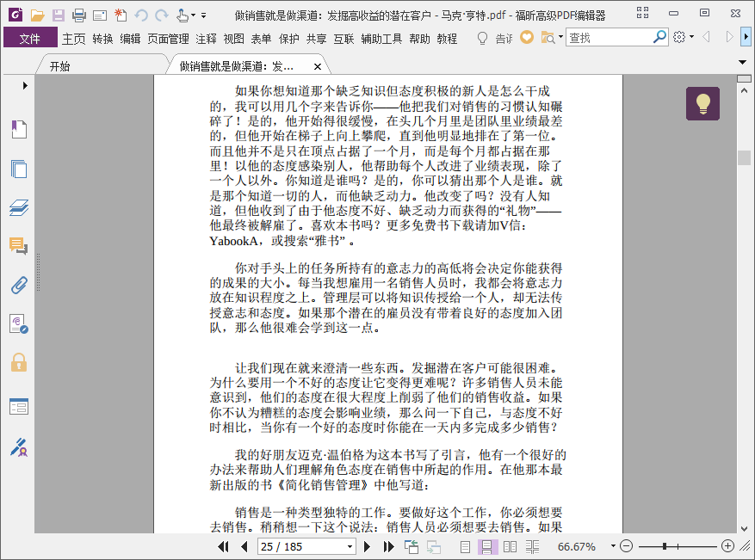Image resolution: width=755 pixels, height=560 pixels.
Task: Open the 页面管理 tab
Action: point(168,39)
